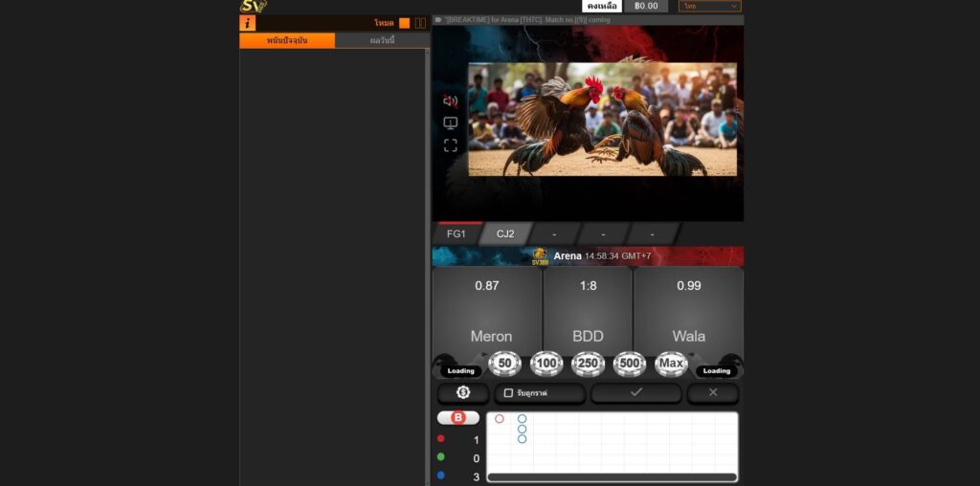Click the monitor icon beside the video
The width and height of the screenshot is (980, 486).
[450, 123]
